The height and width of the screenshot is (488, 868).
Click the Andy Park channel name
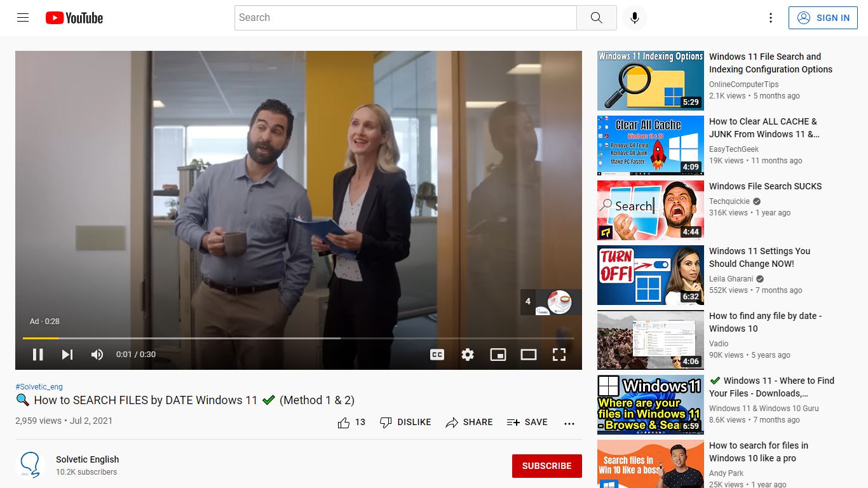tap(726, 473)
